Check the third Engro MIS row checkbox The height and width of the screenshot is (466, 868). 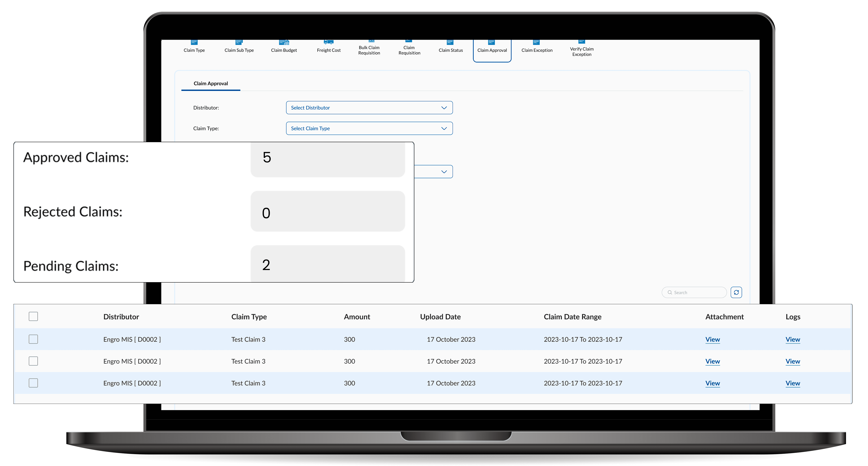tap(33, 383)
